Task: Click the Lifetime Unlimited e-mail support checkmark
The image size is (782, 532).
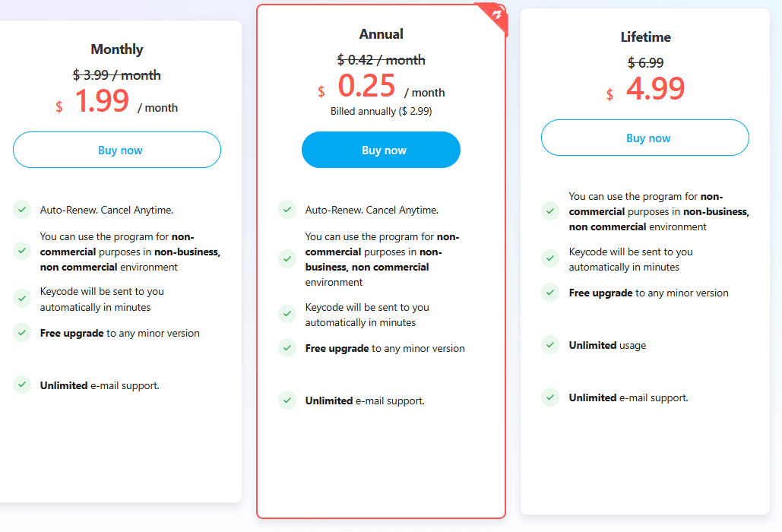Action: 550,397
